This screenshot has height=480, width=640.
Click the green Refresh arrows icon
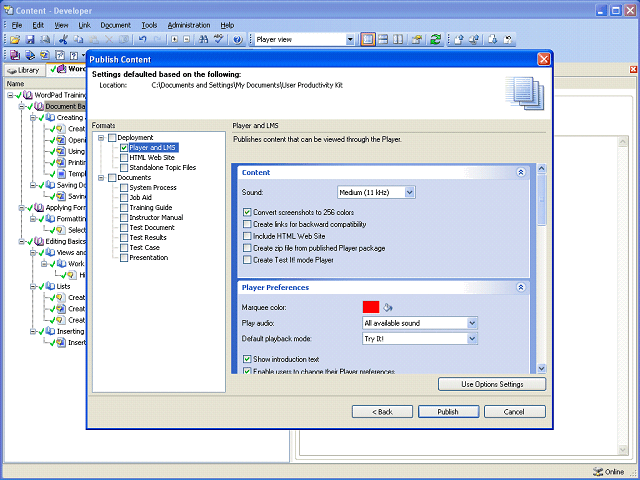[x=435, y=40]
